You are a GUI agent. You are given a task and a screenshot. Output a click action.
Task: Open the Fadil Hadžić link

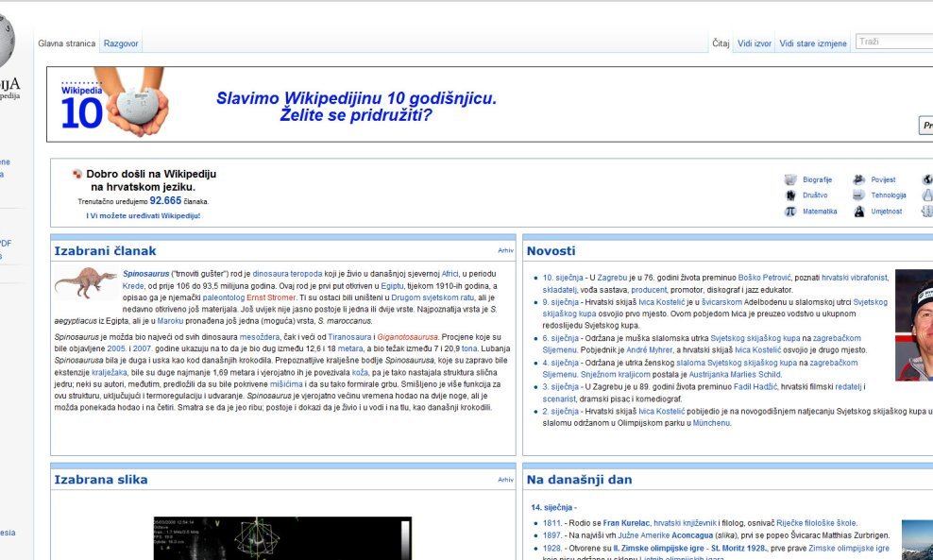point(755,387)
